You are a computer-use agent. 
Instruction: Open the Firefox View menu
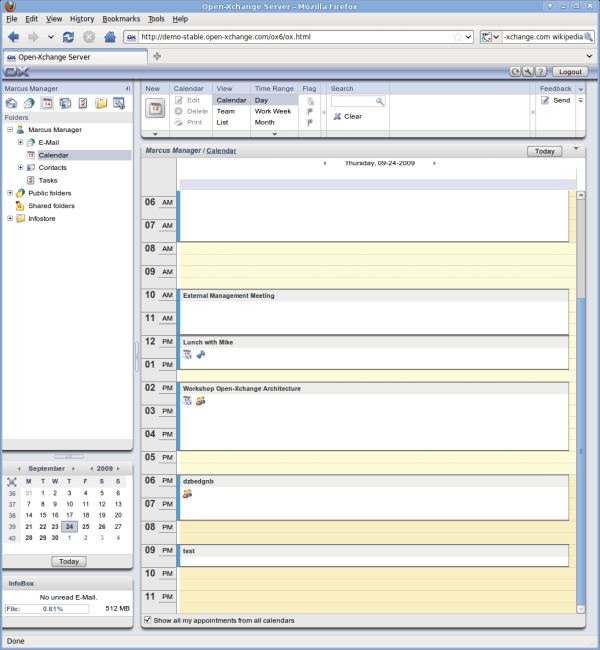click(x=54, y=19)
